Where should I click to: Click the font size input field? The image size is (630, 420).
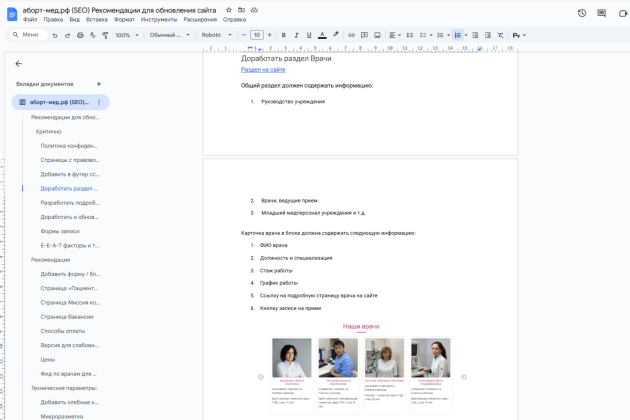pos(257,35)
